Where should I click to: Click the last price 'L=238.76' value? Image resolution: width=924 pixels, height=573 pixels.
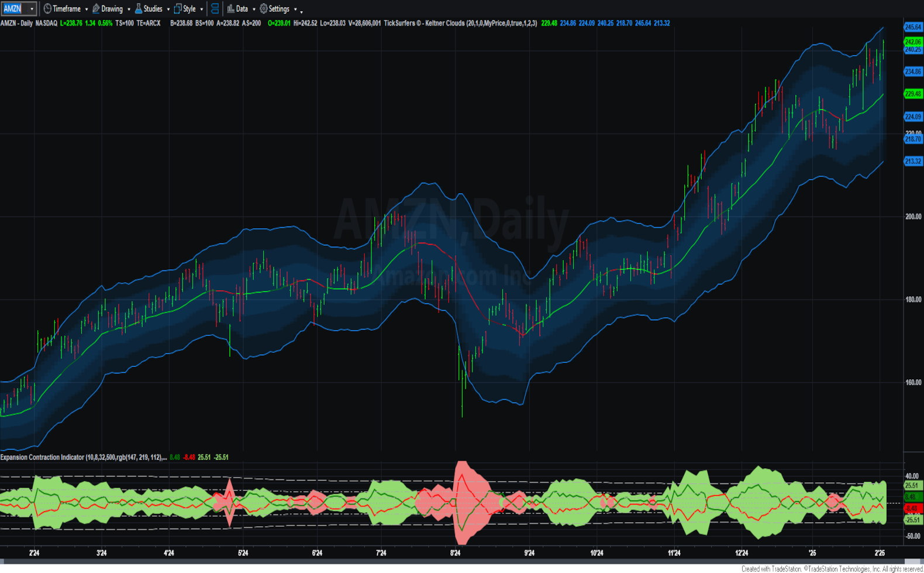(x=71, y=23)
